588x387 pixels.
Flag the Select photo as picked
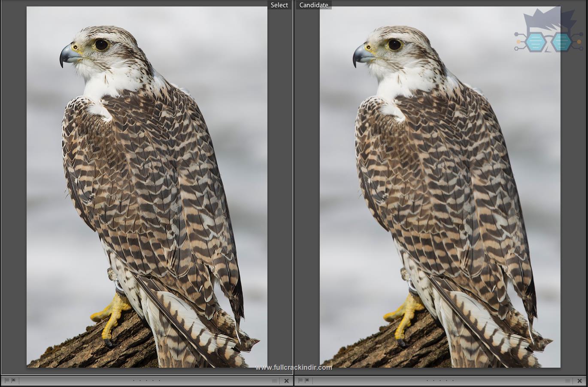coord(7,380)
